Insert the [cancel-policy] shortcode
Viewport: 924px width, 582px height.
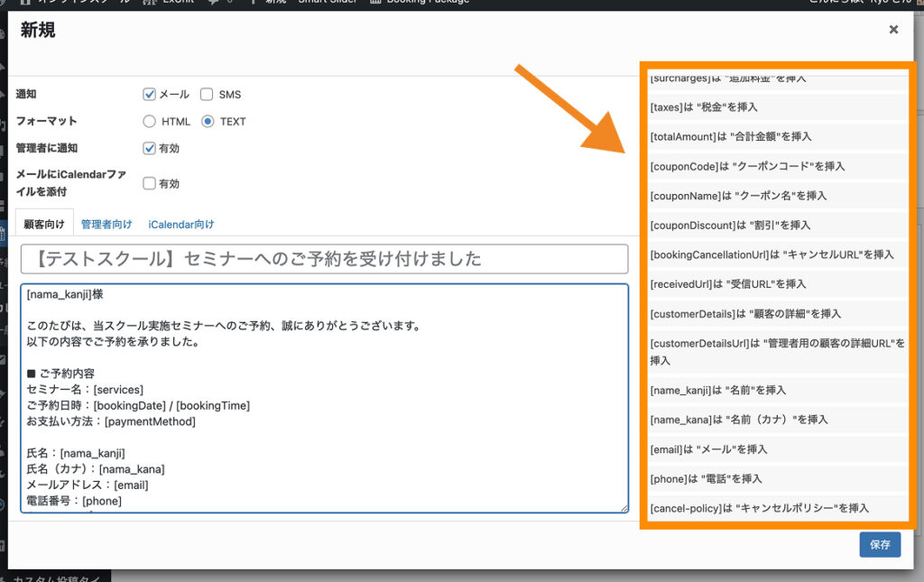[759, 508]
